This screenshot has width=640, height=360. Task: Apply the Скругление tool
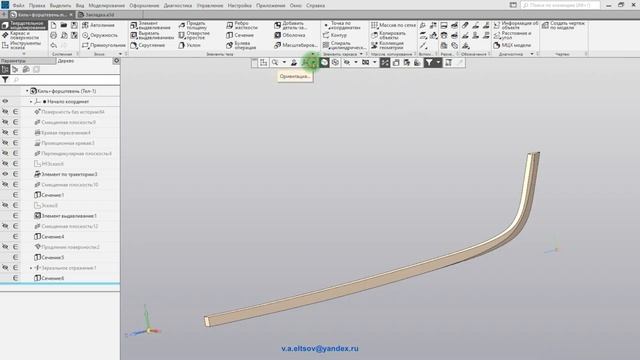[148, 45]
